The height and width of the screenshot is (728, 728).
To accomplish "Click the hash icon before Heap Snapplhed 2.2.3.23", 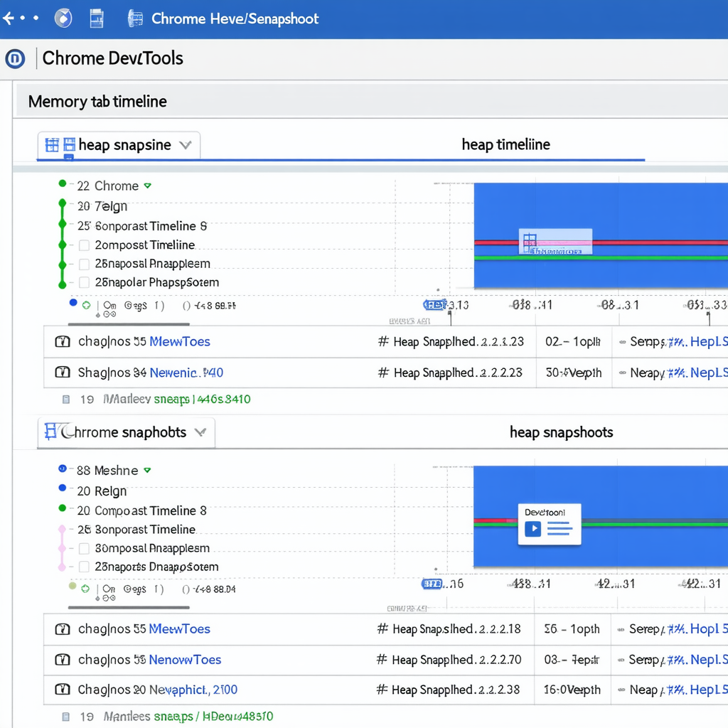I will 383,342.
